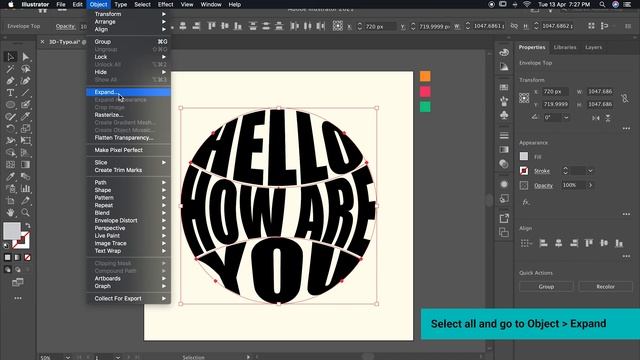This screenshot has height=360, width=640.
Task: Click the Opacity link in Appearance
Action: click(x=543, y=185)
